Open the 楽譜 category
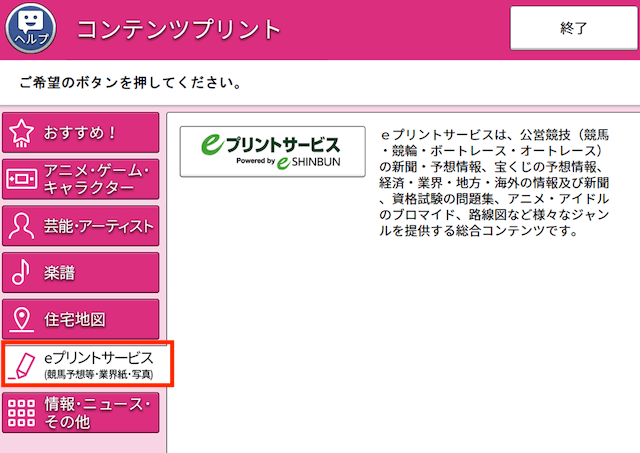This screenshot has height=453, width=640. click(80, 273)
